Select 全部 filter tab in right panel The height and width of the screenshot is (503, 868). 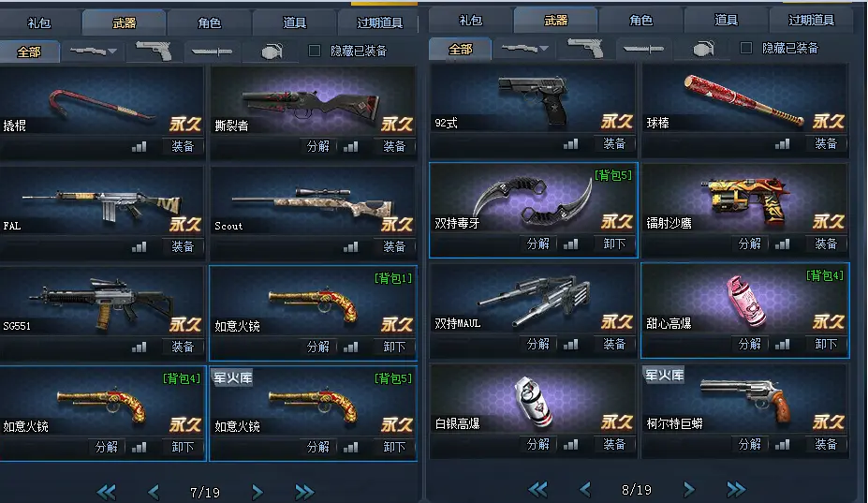pyautogui.click(x=460, y=50)
